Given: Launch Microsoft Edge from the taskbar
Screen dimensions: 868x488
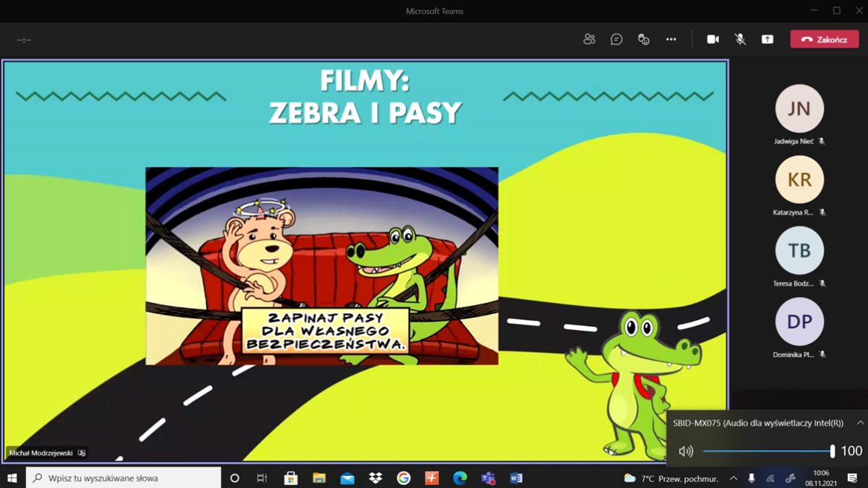Looking at the screenshot, I should point(460,478).
